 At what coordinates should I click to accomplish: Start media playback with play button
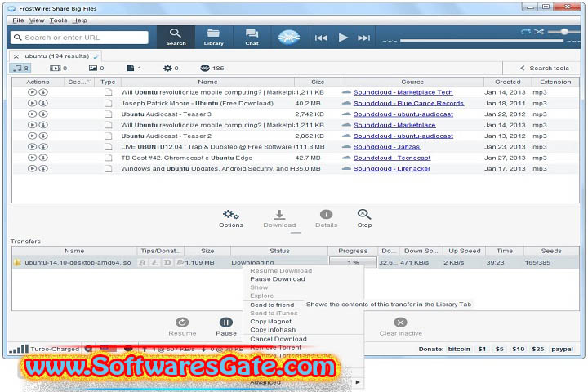343,38
